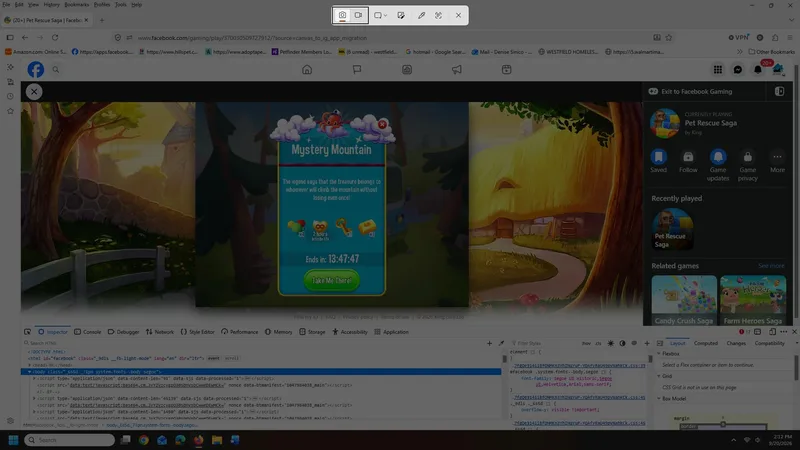This screenshot has height=450, width=800.
Task: Click the Follow game icon
Action: pyautogui.click(x=688, y=157)
